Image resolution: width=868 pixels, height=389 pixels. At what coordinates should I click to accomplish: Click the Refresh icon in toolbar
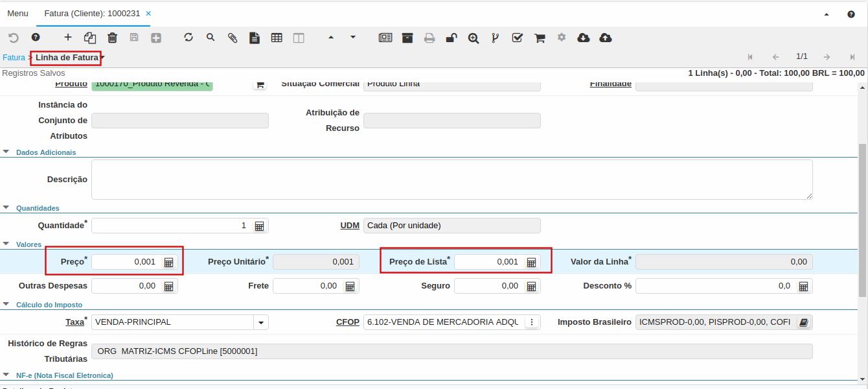click(188, 38)
